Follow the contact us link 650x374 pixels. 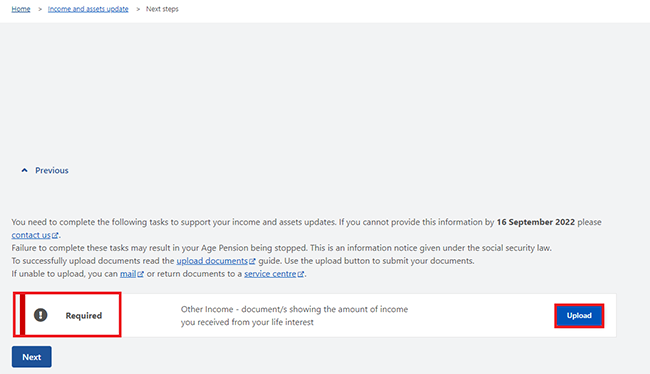[31, 235]
